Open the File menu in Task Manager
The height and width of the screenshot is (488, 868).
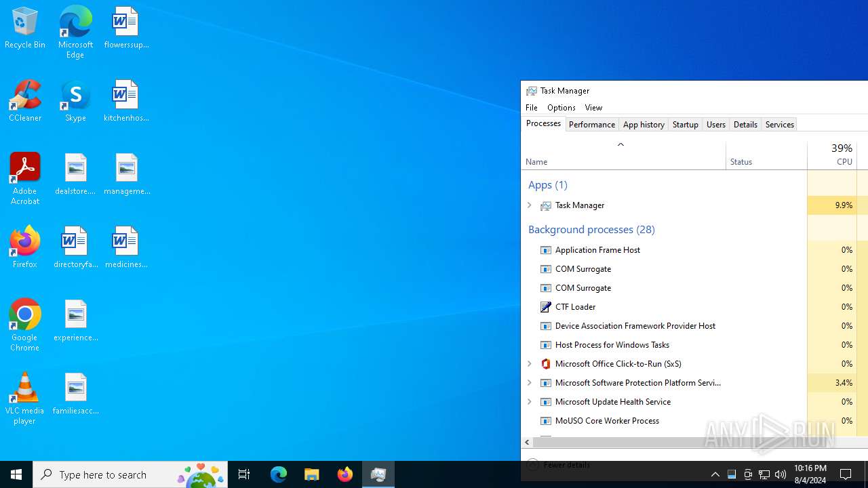point(532,108)
